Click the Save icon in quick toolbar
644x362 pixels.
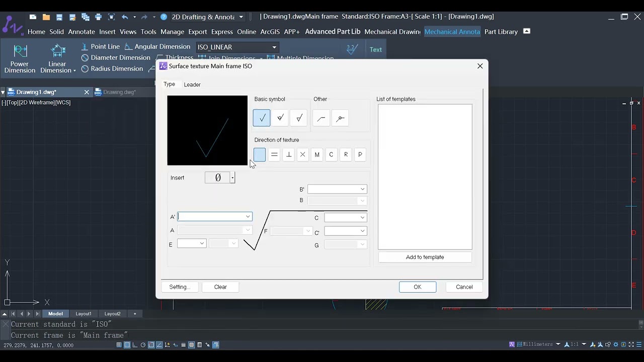click(x=59, y=17)
